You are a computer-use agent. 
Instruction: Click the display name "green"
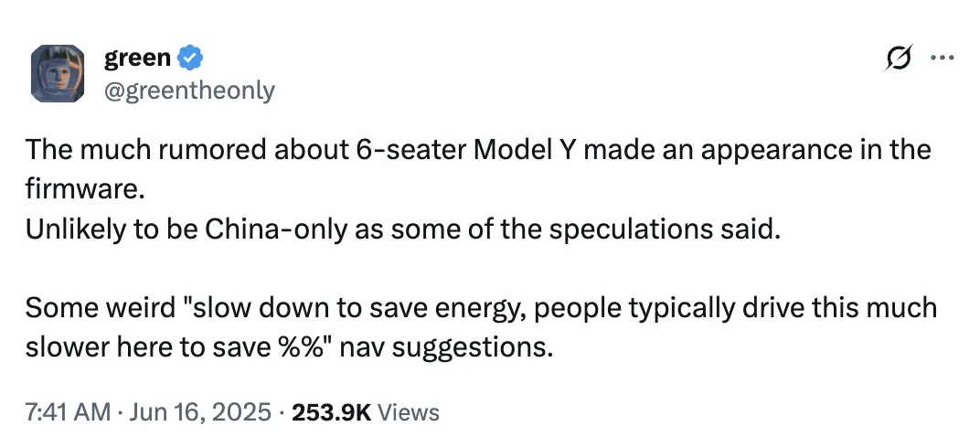(137, 59)
